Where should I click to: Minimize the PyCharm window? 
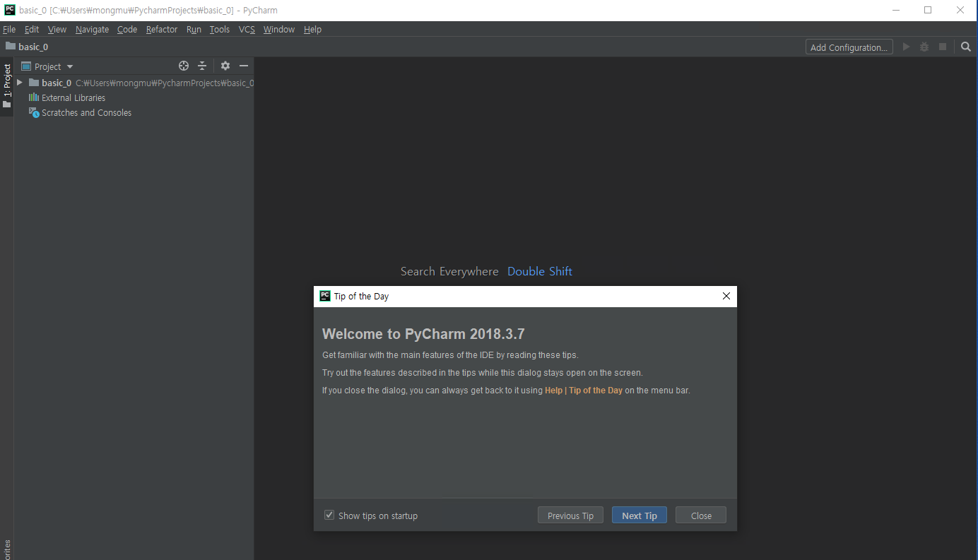(x=895, y=10)
